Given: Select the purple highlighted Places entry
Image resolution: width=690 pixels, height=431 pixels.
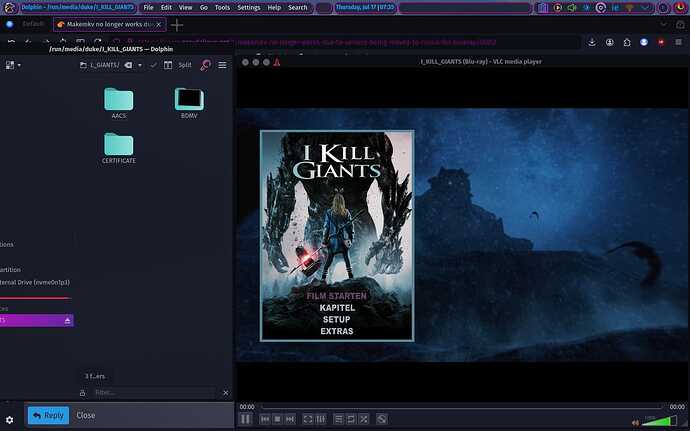Looking at the screenshot, I should pyautogui.click(x=36, y=320).
